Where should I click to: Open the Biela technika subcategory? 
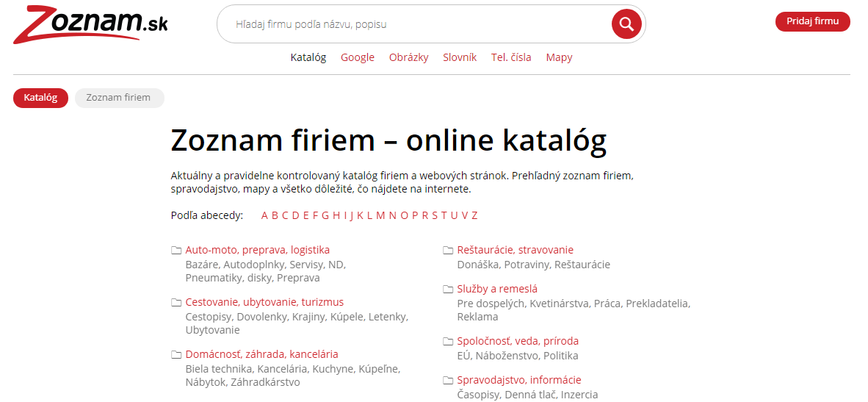(219, 369)
